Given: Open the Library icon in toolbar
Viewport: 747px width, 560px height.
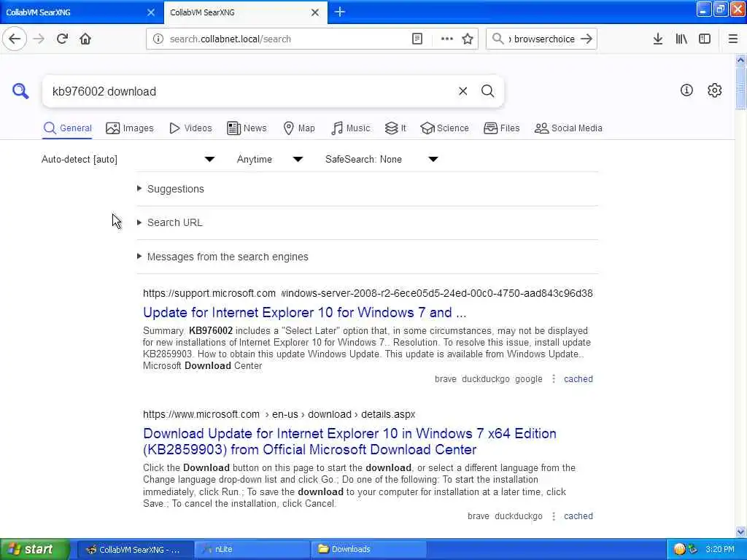Looking at the screenshot, I should [681, 39].
